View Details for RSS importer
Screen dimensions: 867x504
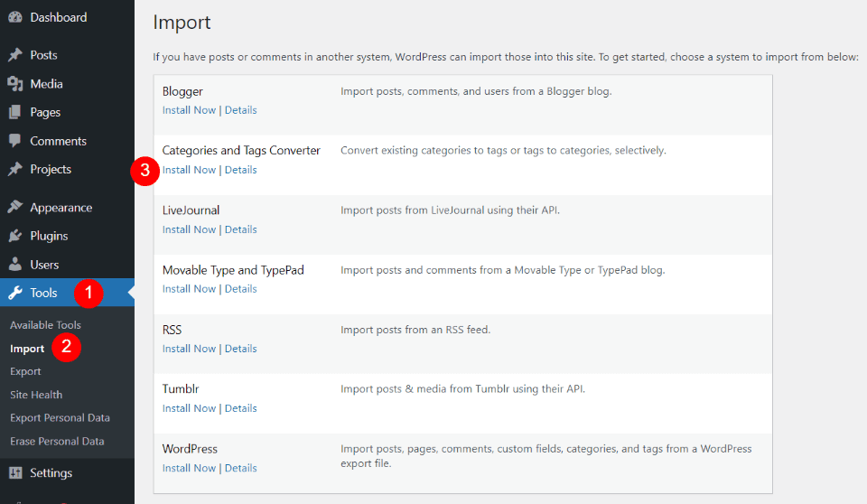pos(240,349)
